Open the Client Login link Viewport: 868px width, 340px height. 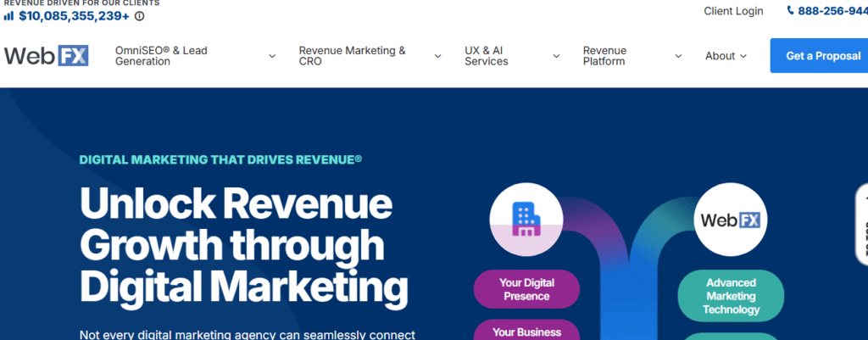733,11
